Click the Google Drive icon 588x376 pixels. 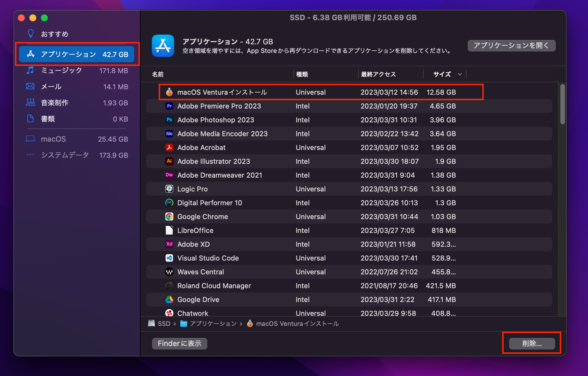click(x=169, y=299)
